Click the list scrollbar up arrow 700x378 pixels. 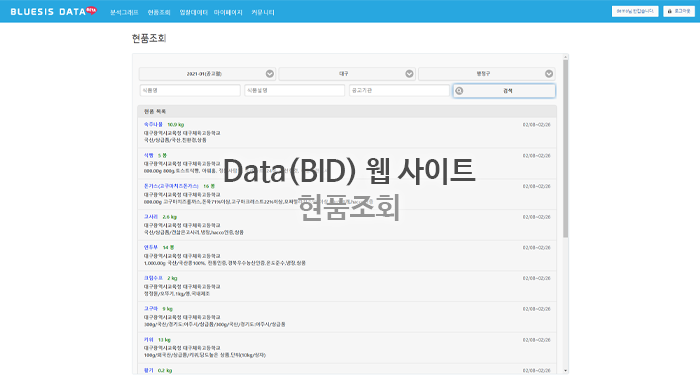[x=566, y=57]
